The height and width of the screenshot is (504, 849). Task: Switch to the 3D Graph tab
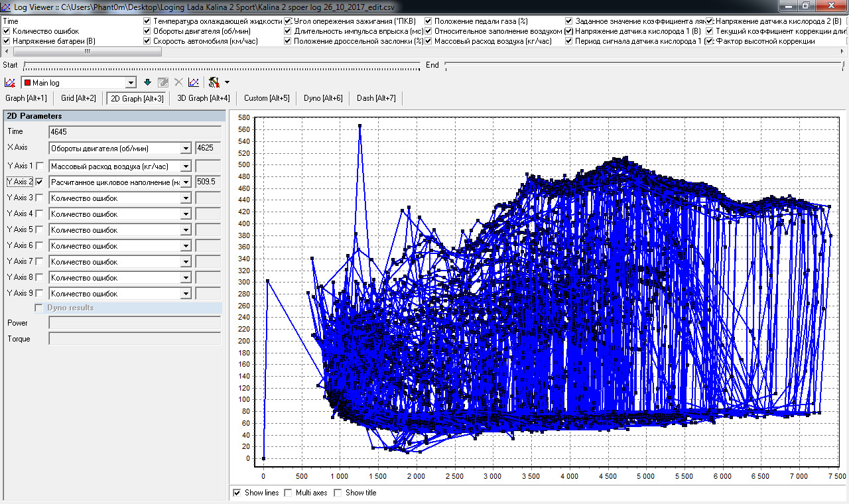(204, 98)
